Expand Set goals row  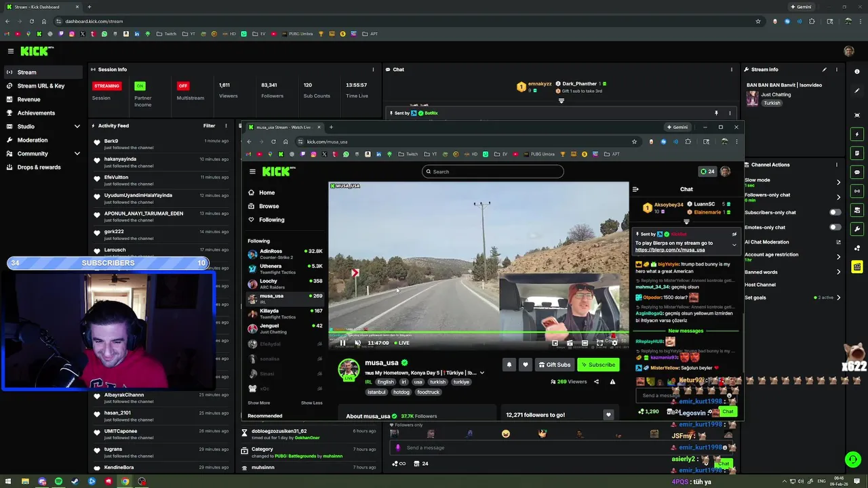coord(838,298)
